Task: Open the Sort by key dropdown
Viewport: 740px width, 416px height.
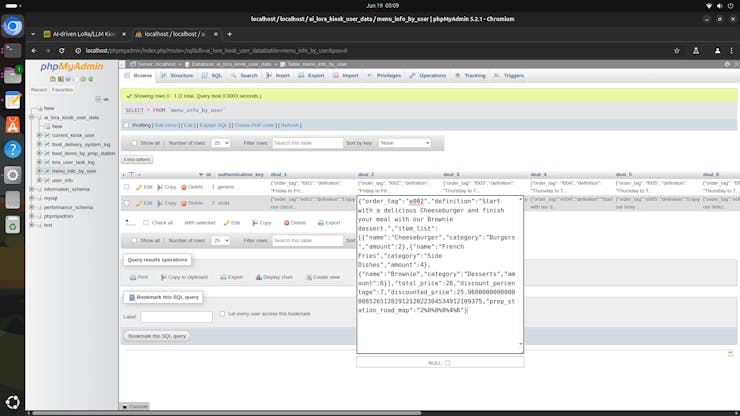Action: [404, 143]
